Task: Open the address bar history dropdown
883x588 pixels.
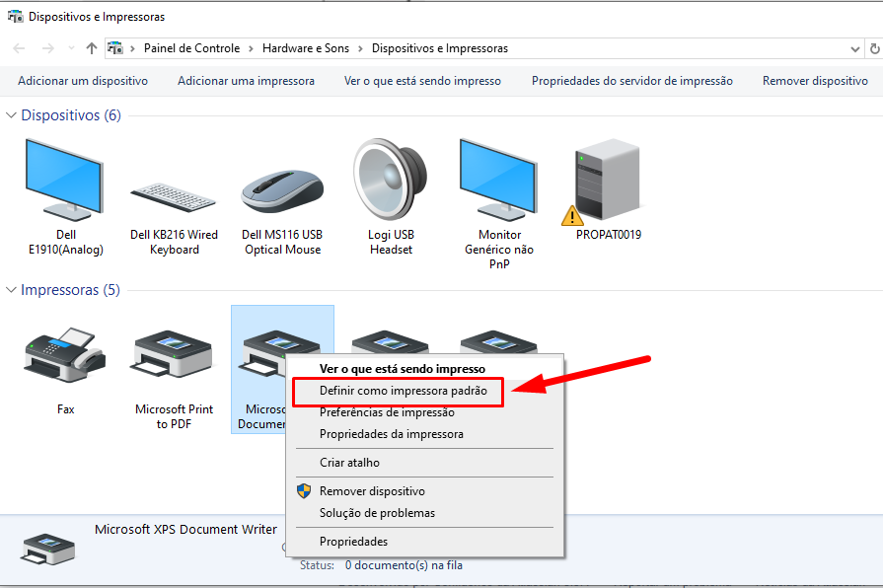Action: pos(854,49)
